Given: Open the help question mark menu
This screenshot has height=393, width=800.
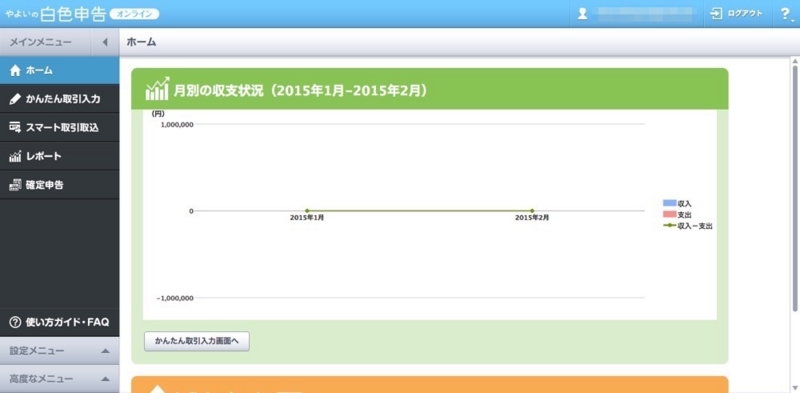Looking at the screenshot, I should click(785, 14).
